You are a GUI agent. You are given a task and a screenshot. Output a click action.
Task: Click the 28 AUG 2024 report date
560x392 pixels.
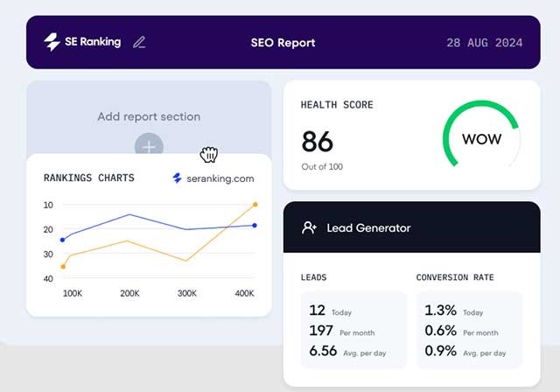(484, 42)
